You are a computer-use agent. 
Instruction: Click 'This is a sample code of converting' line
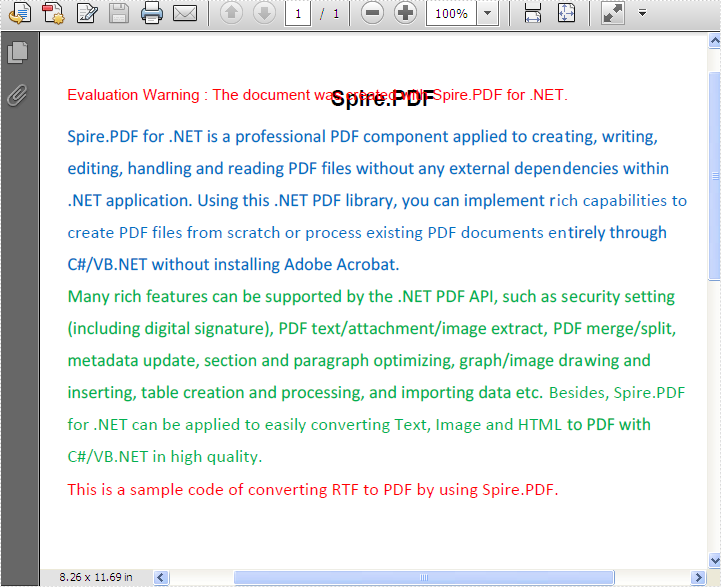point(313,490)
